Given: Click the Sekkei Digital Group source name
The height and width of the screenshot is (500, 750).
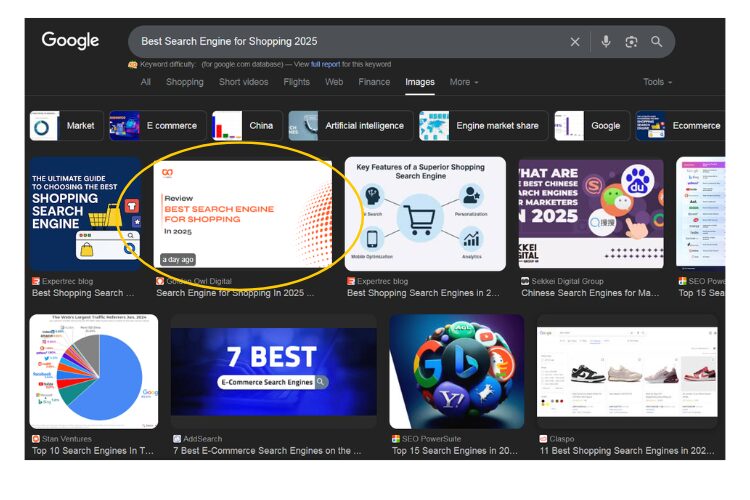Looking at the screenshot, I should click(567, 281).
